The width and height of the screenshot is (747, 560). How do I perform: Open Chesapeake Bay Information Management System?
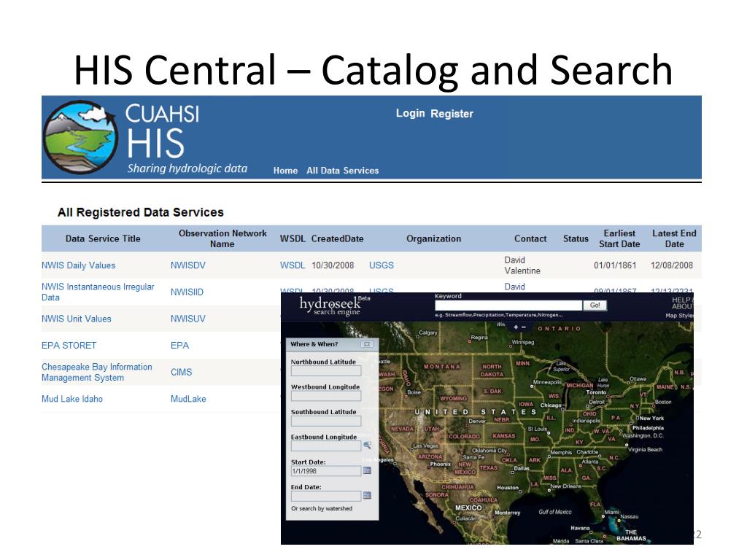pyautogui.click(x=97, y=372)
